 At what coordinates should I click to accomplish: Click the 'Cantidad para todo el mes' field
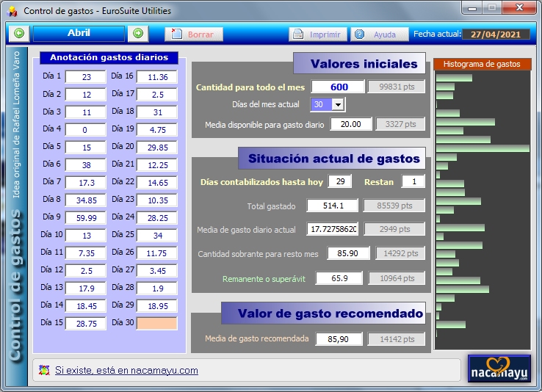click(338, 87)
